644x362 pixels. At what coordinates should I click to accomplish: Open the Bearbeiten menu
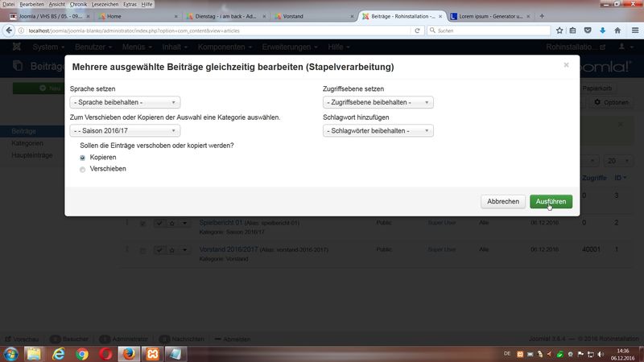coord(31,4)
